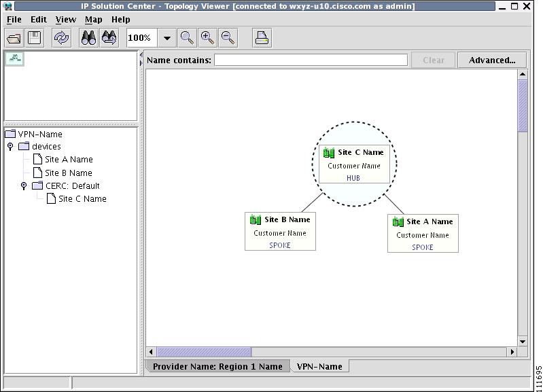The width and height of the screenshot is (543, 392).
Task: Click the horizontal scrollbar left arrow
Action: 151,352
